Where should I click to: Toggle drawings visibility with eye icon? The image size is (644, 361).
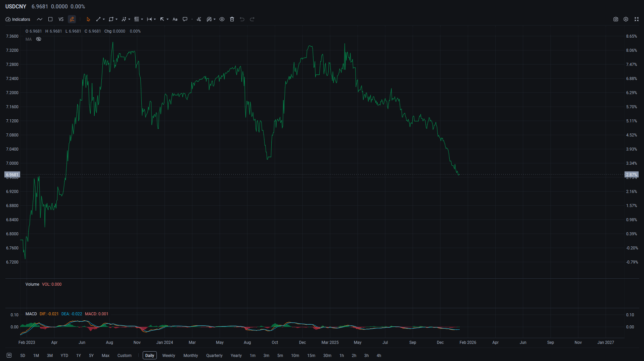(x=222, y=19)
